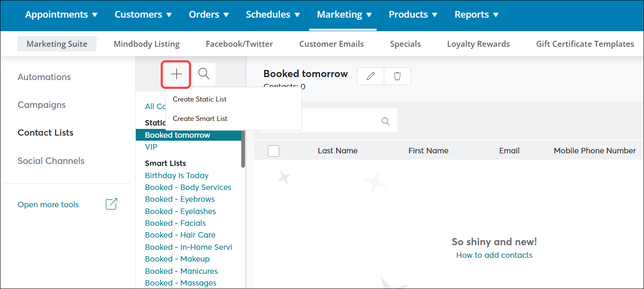Open Booked - Facials smart list
Viewport: 644px width, 289px height.
(175, 223)
